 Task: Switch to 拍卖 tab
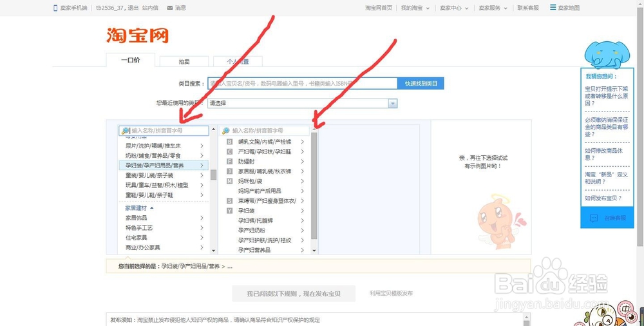184,62
